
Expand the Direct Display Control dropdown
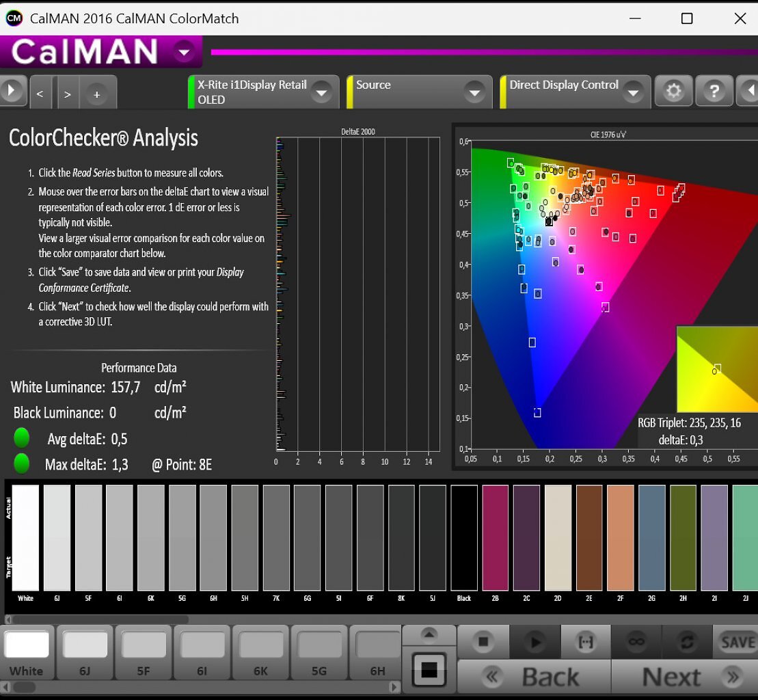pos(633,92)
